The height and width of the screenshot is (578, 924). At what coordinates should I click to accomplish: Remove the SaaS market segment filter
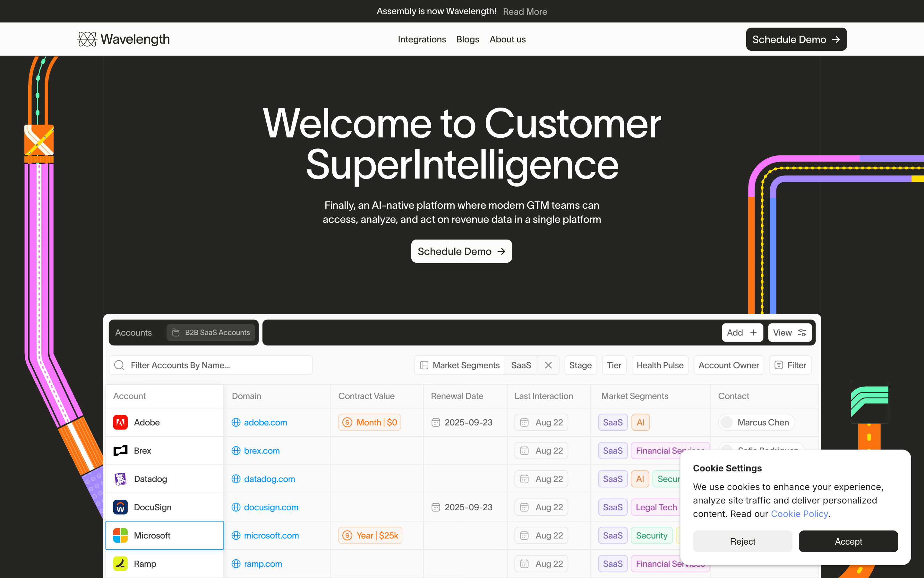point(548,365)
